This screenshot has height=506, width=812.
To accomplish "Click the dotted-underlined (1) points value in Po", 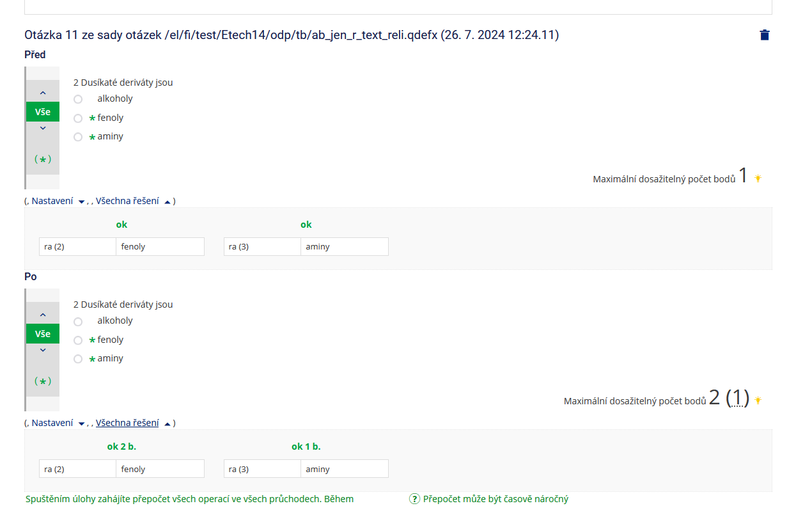I will coord(737,398).
